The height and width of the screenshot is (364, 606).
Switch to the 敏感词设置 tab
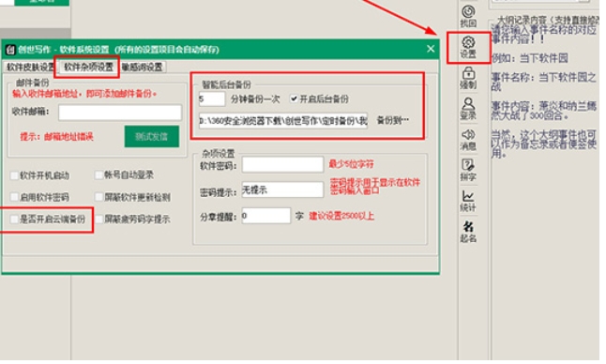[x=143, y=68]
